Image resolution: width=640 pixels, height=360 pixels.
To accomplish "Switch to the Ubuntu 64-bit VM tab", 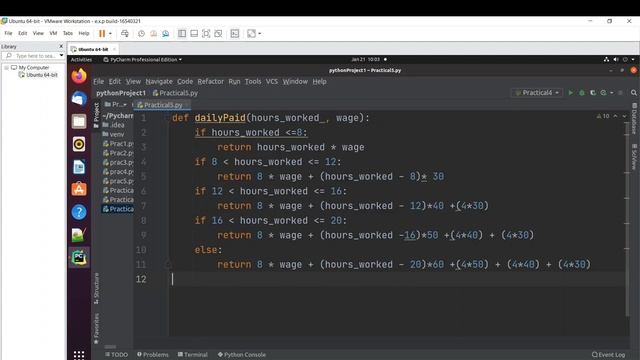I will coord(93,49).
